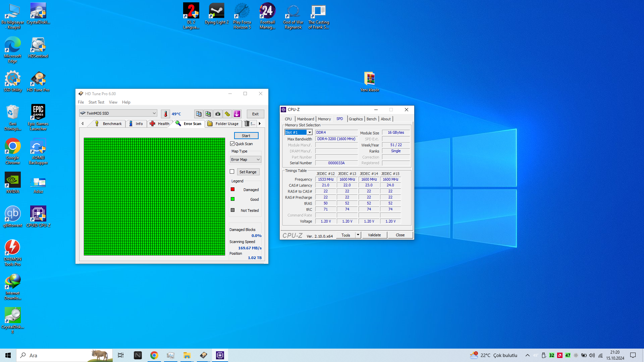
Task: Click the red Damaged legend swatch
Action: pyautogui.click(x=233, y=189)
